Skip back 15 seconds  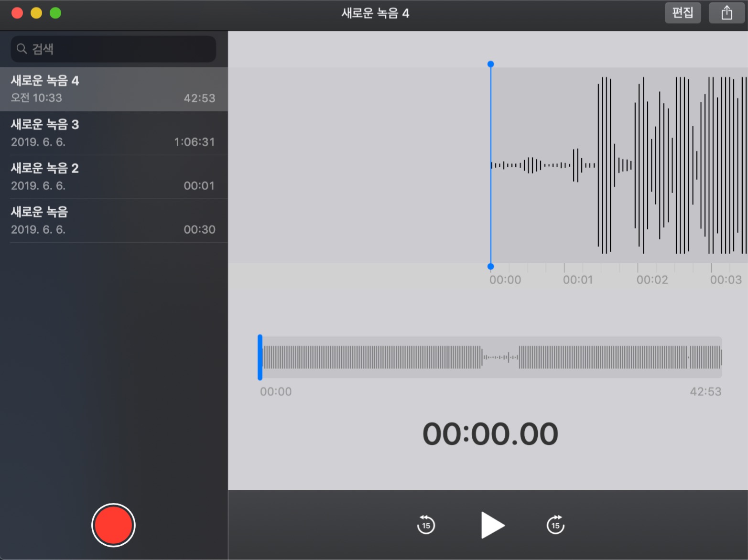click(x=426, y=525)
